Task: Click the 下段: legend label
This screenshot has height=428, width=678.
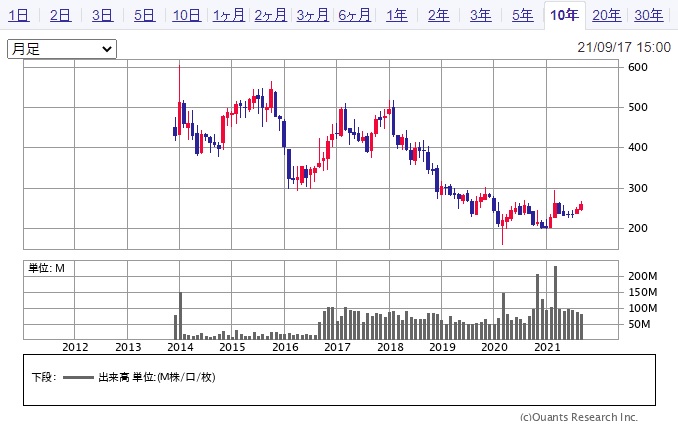Action: click(x=44, y=377)
